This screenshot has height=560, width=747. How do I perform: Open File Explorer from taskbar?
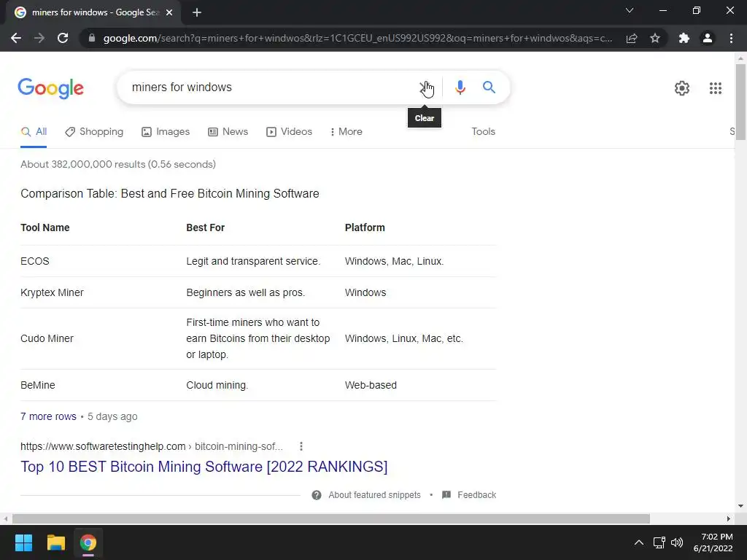pos(55,542)
